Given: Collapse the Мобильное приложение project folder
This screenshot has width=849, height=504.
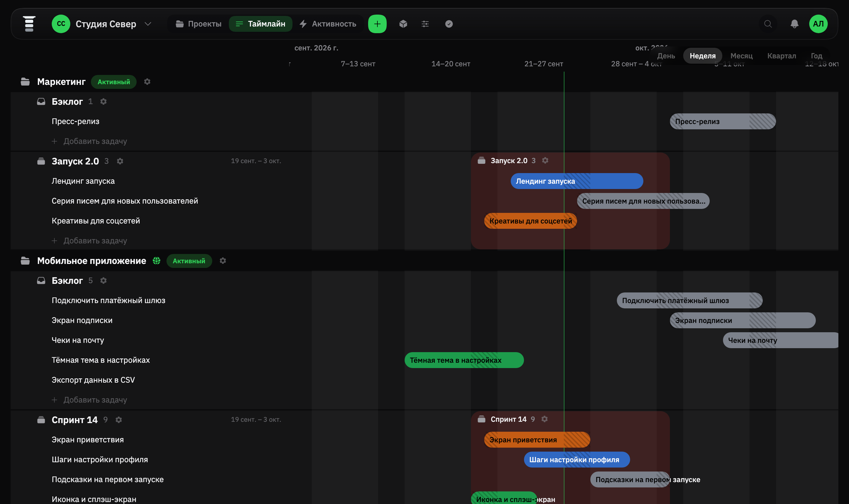Looking at the screenshot, I should (x=25, y=261).
